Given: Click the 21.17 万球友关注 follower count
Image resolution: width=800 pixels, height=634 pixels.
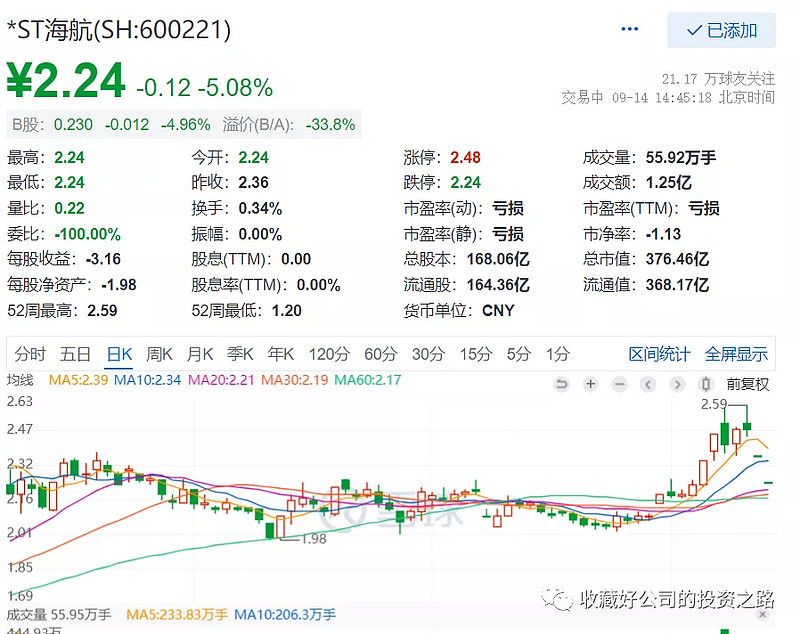Looking at the screenshot, I should click(718, 79).
